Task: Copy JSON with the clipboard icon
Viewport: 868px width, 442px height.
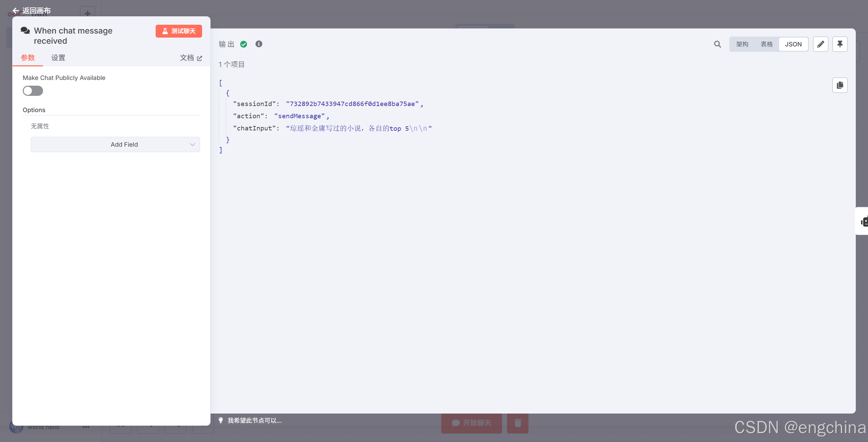Action: (840, 85)
